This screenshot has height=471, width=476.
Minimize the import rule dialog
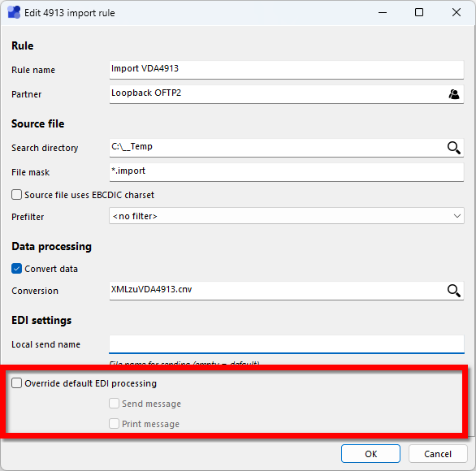pyautogui.click(x=383, y=12)
